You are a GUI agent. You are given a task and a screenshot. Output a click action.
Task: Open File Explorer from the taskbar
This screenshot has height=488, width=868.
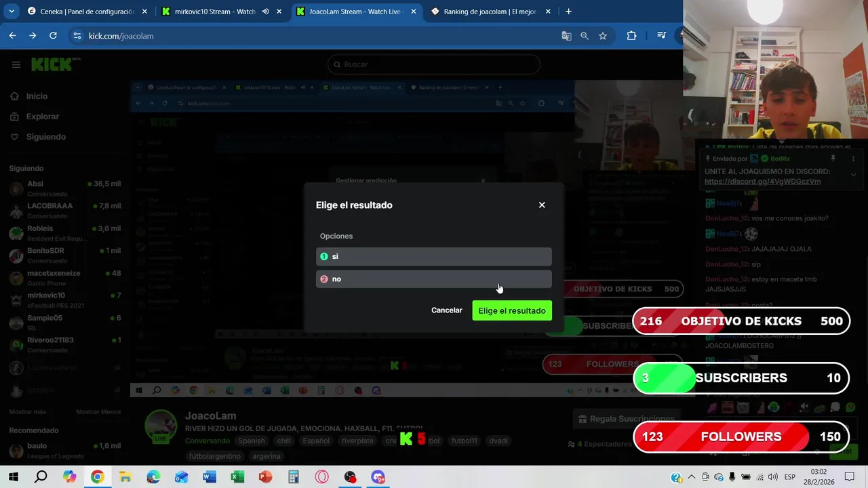click(125, 477)
